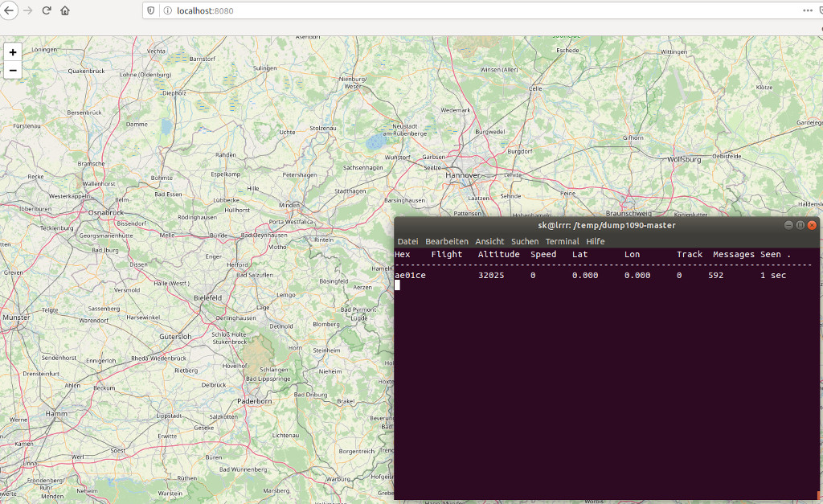The image size is (823, 504).
Task: Click Minden label on the map
Action: click(x=289, y=205)
